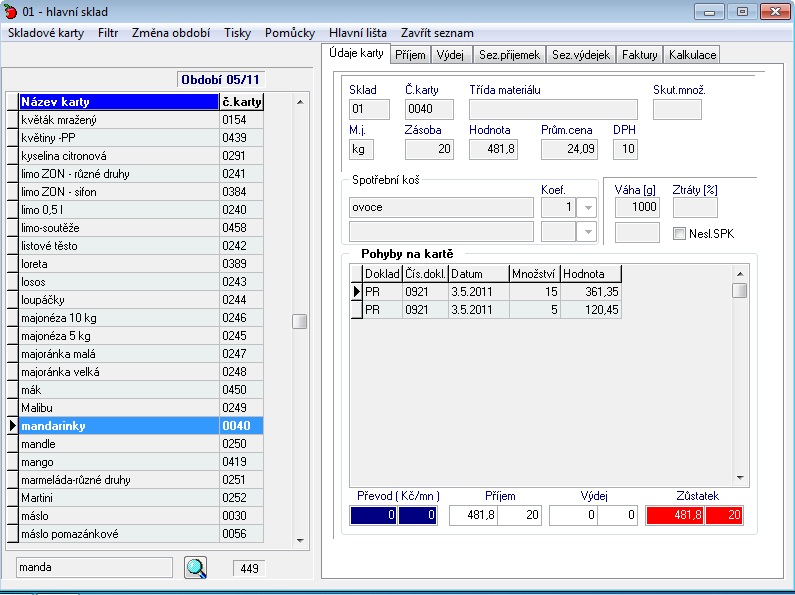Click the Skut.množ. field
Image resolution: width=795 pixels, height=595 pixels.
pyautogui.click(x=677, y=109)
